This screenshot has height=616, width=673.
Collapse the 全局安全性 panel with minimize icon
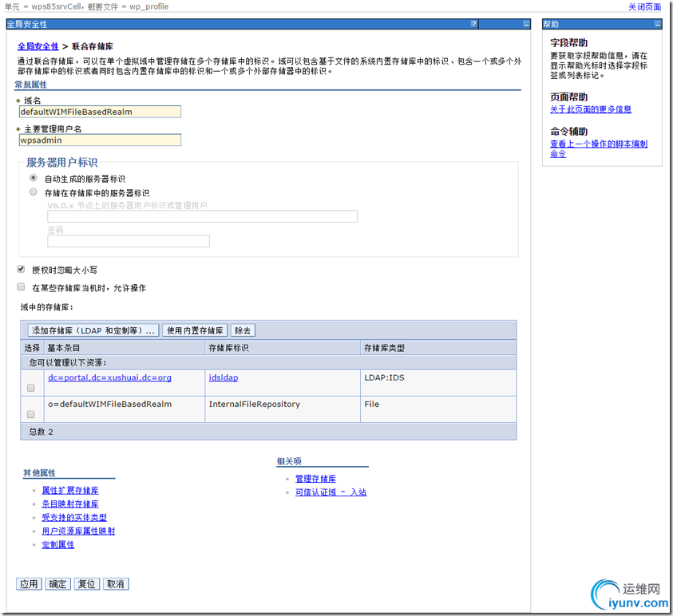(526, 24)
